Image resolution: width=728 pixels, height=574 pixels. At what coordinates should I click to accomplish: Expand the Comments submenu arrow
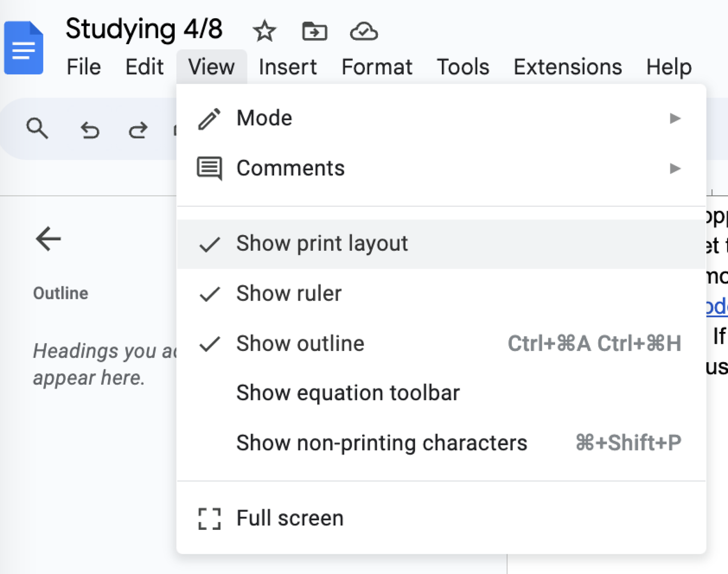675,169
